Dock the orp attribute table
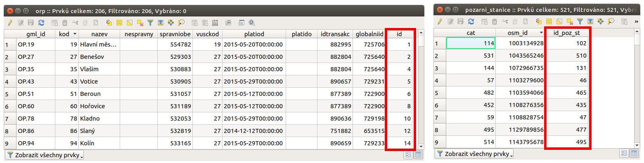The width and height of the screenshot is (644, 163). click(x=241, y=23)
